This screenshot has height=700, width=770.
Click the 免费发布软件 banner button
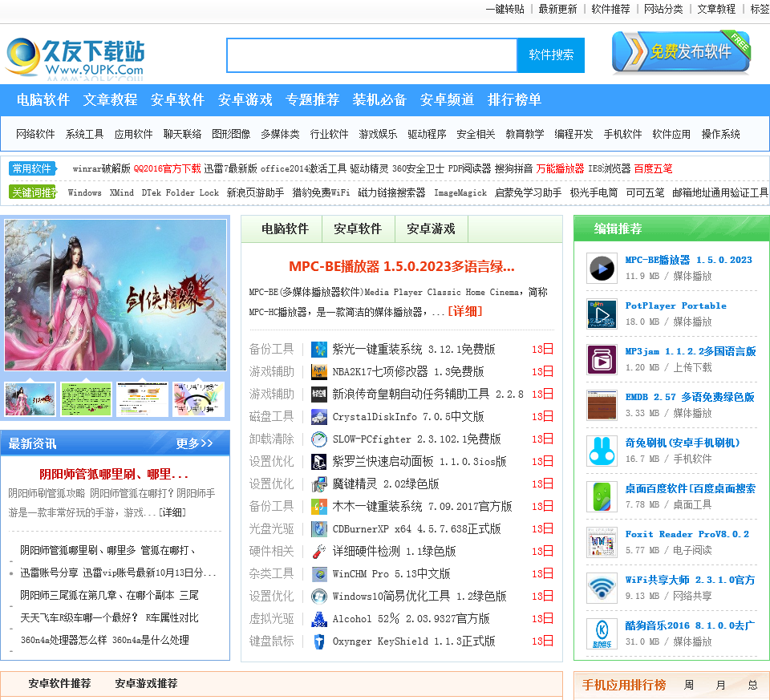point(681,51)
